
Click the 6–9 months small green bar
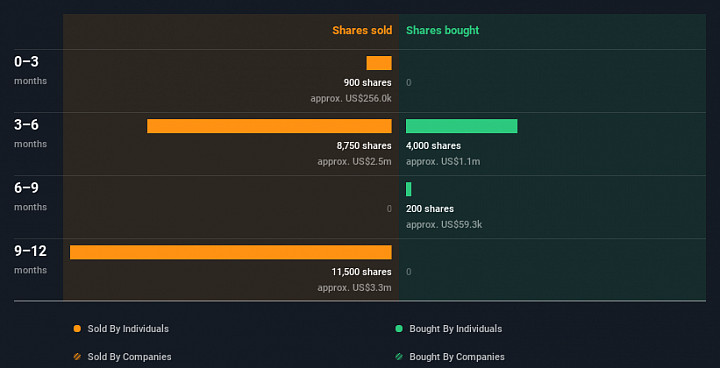[x=409, y=189]
